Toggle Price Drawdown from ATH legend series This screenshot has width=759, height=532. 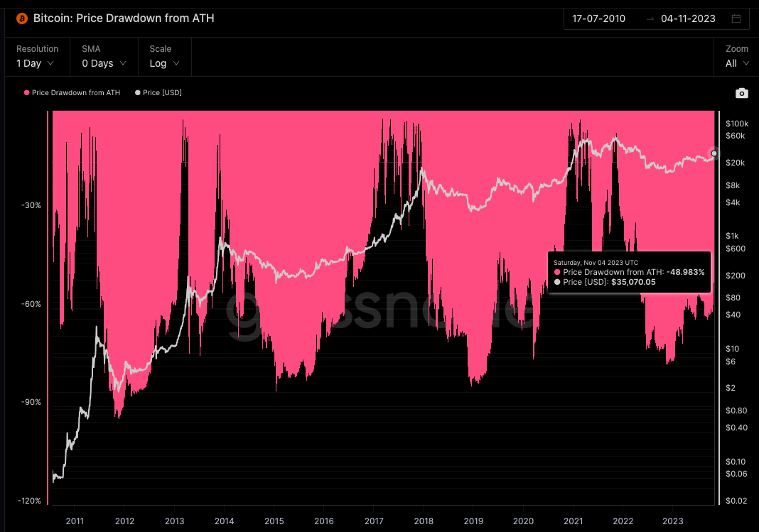72,93
